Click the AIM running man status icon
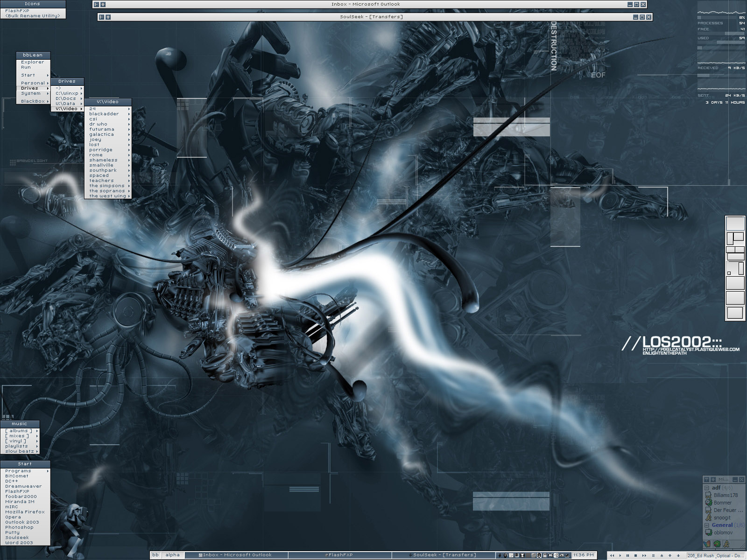Viewport: 747px width, 560px height. pos(727,544)
